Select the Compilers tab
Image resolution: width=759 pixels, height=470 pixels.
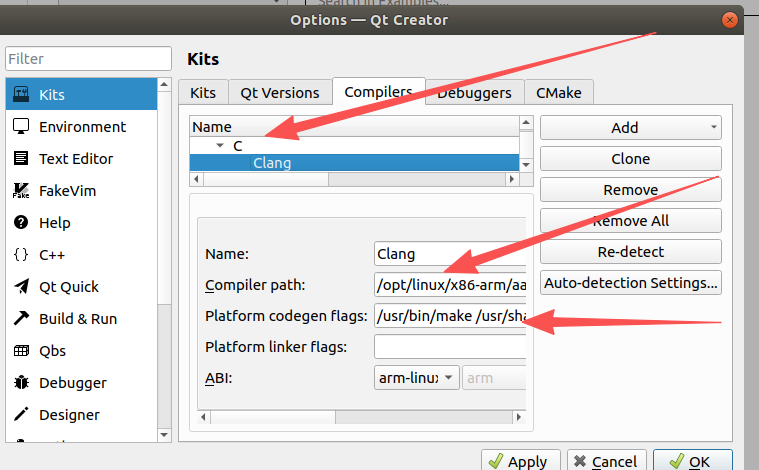379,91
